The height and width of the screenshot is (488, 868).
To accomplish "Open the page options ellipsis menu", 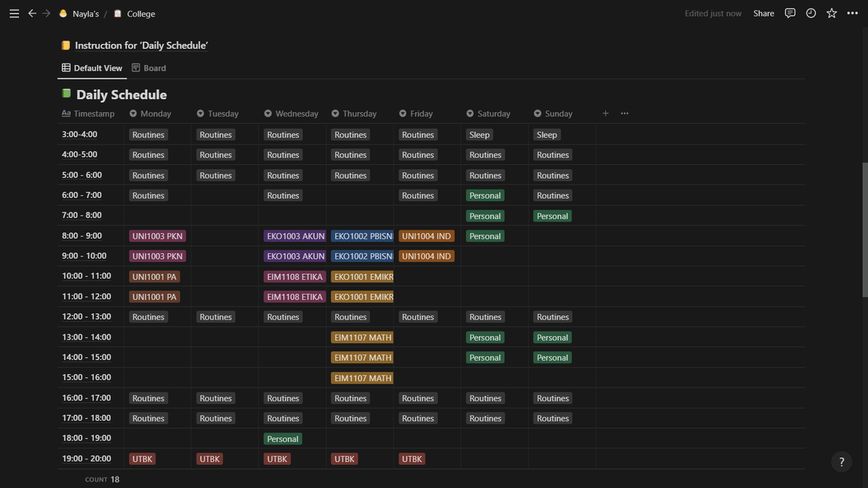I will click(853, 13).
